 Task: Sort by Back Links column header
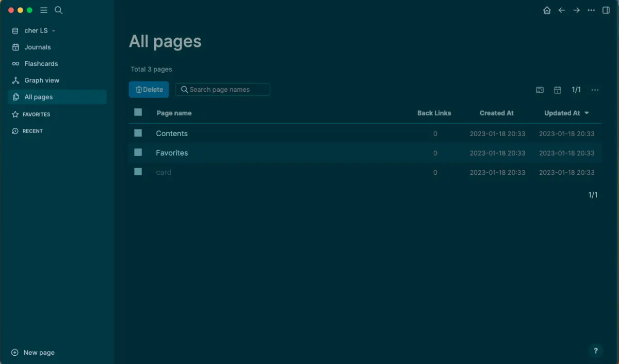[434, 113]
